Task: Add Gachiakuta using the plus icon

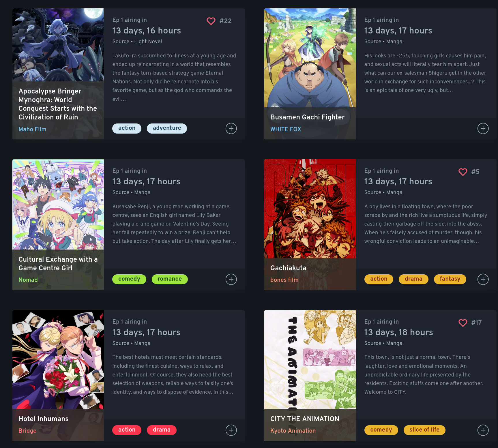Action: point(483,279)
